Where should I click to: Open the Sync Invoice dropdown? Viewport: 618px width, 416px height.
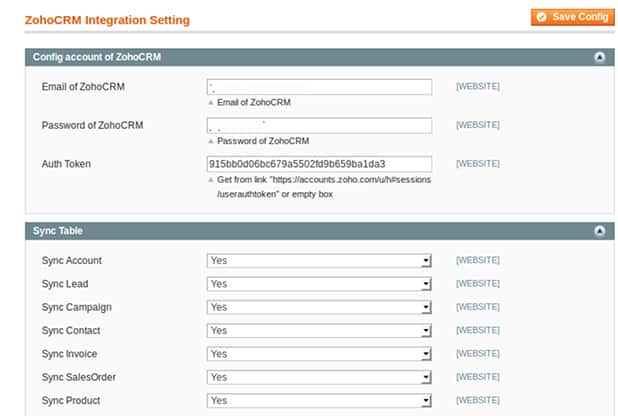(319, 354)
